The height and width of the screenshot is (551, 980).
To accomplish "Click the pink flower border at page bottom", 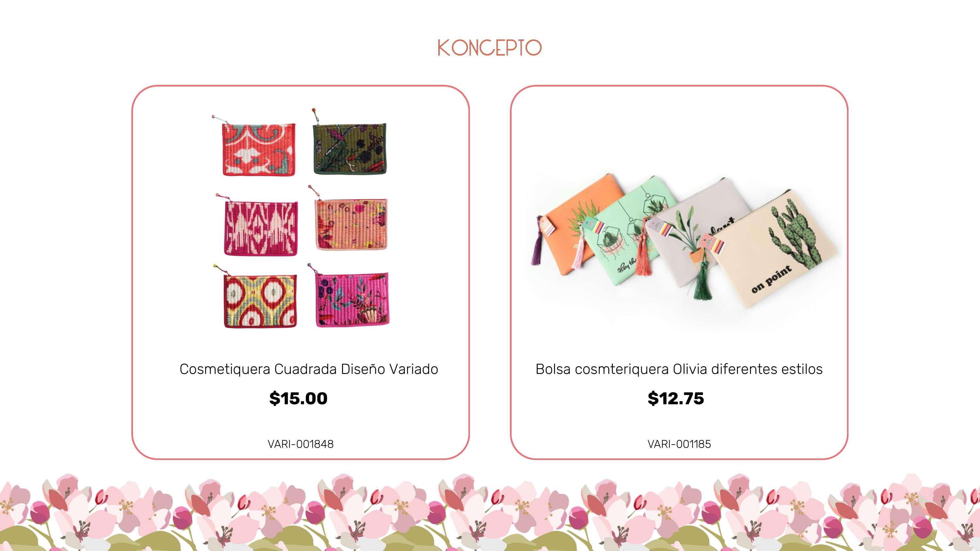I will tap(490, 512).
